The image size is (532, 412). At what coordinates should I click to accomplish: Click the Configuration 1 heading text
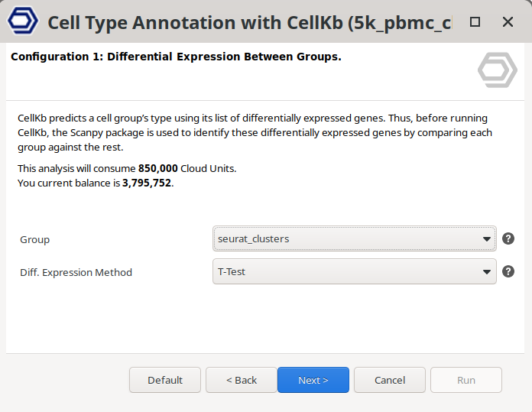tap(176, 57)
